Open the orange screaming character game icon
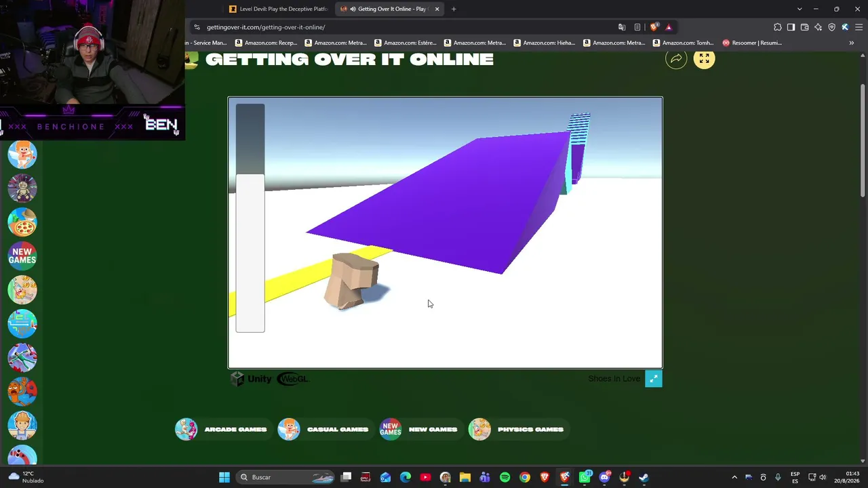The width and height of the screenshot is (868, 488). (22, 392)
